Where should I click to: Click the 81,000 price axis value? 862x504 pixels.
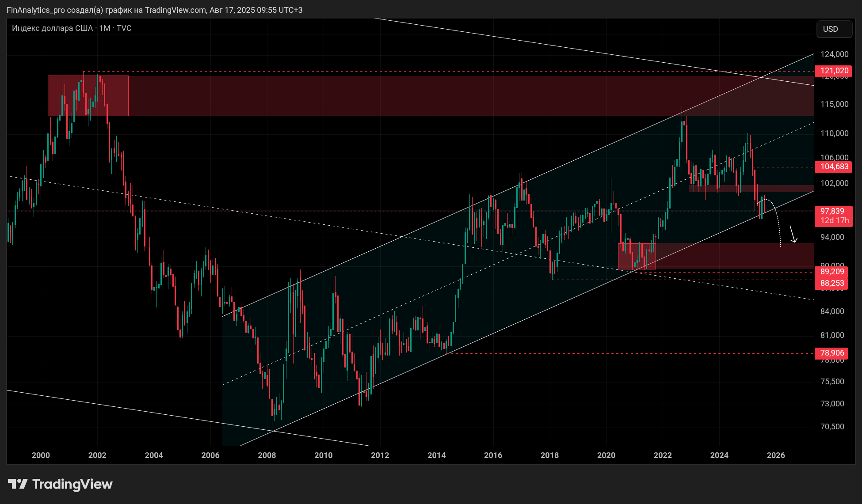pyautogui.click(x=832, y=335)
